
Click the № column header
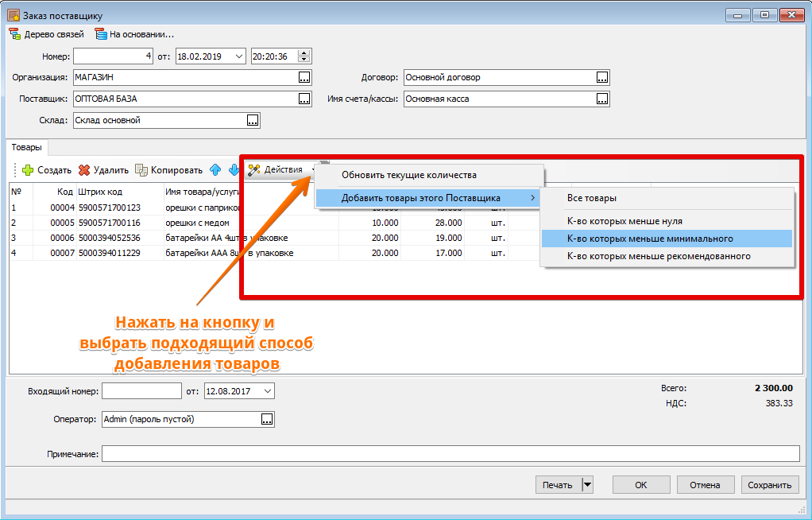point(21,192)
